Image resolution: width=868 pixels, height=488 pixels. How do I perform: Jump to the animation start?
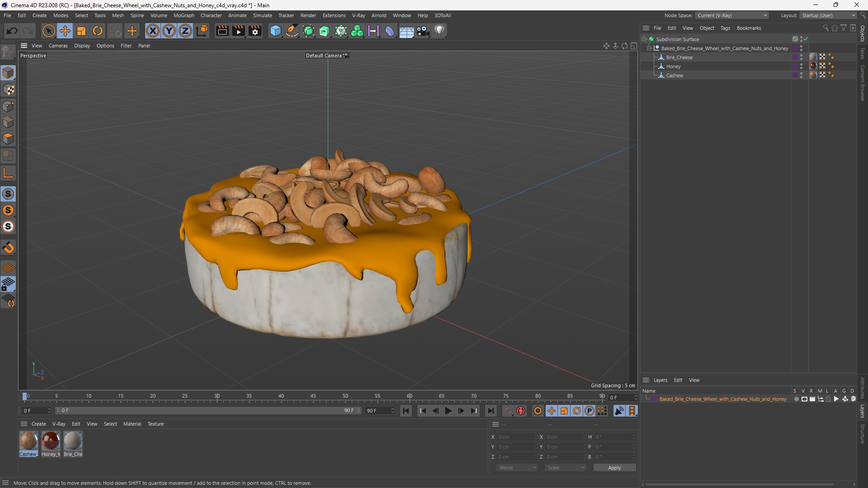(x=406, y=411)
